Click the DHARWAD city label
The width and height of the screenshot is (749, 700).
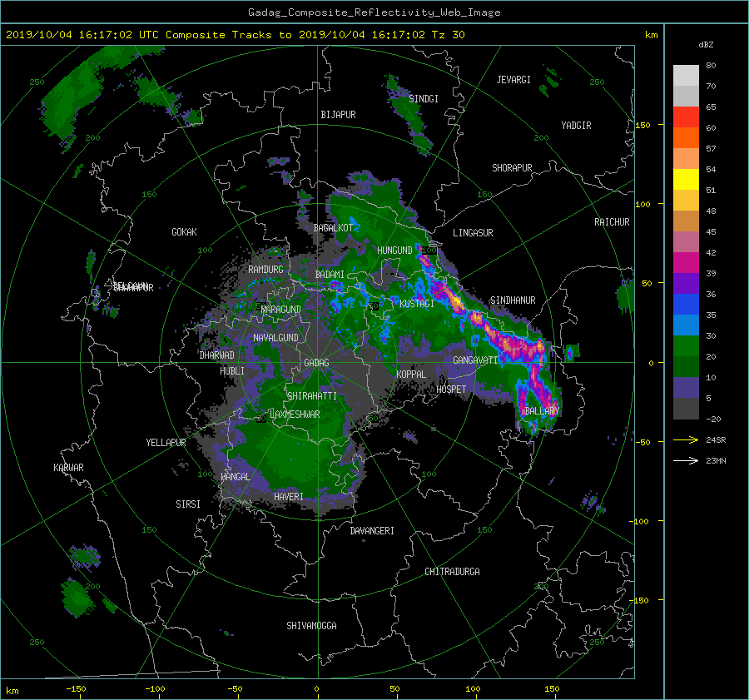pos(217,355)
